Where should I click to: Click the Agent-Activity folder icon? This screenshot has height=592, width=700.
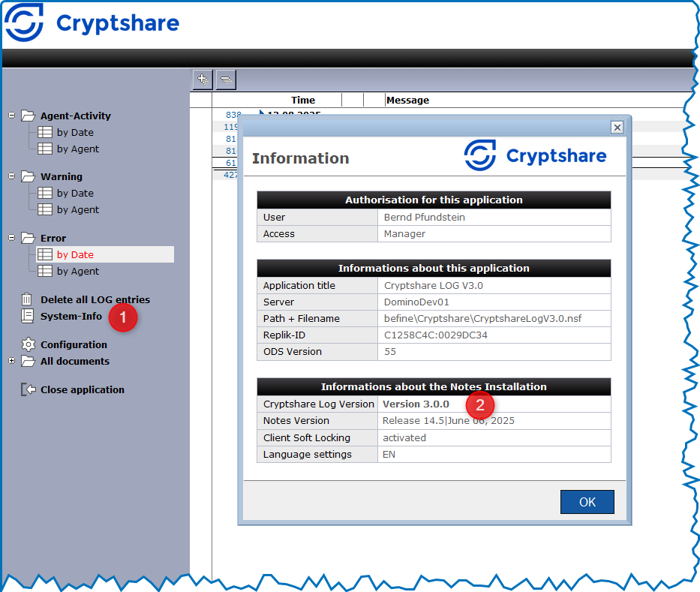coord(28,116)
